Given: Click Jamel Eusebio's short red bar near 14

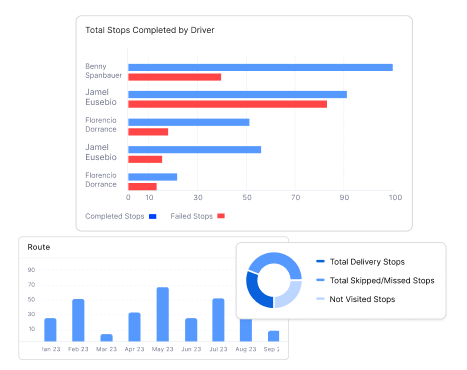Looking at the screenshot, I should [145, 159].
